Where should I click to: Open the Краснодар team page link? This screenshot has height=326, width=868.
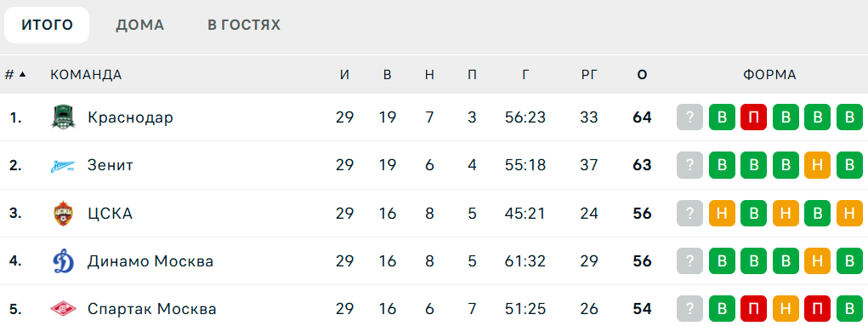click(x=130, y=117)
